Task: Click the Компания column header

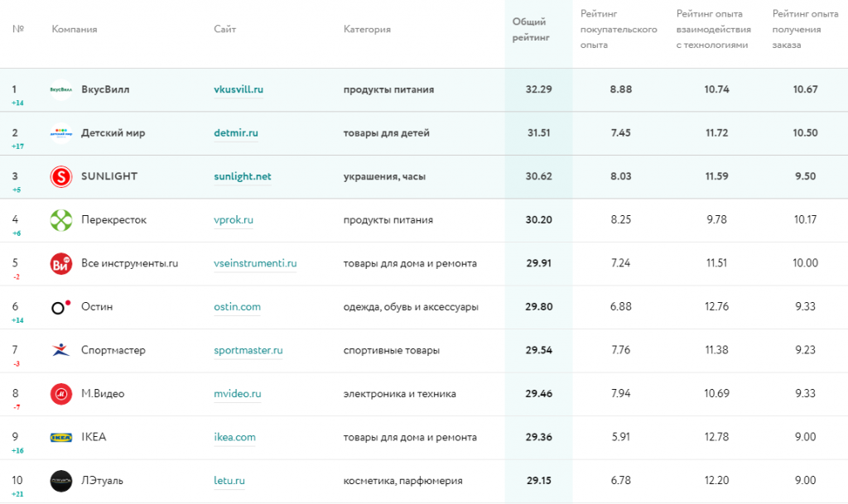Action: [75, 30]
